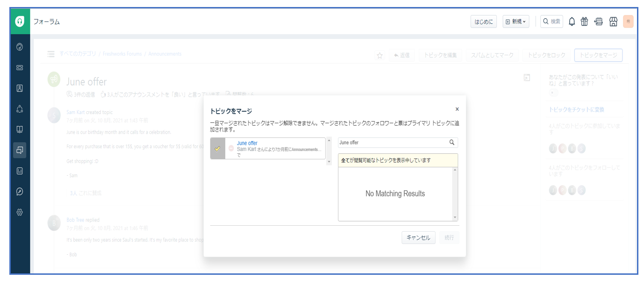This screenshot has width=644, height=286.
Task: Open the Dashboard sidebar icon
Action: (x=20, y=47)
